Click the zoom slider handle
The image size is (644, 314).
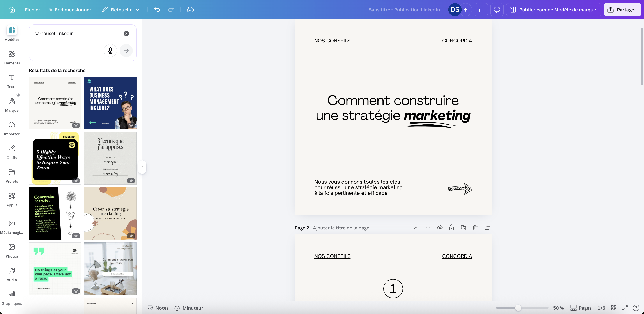[x=518, y=308]
